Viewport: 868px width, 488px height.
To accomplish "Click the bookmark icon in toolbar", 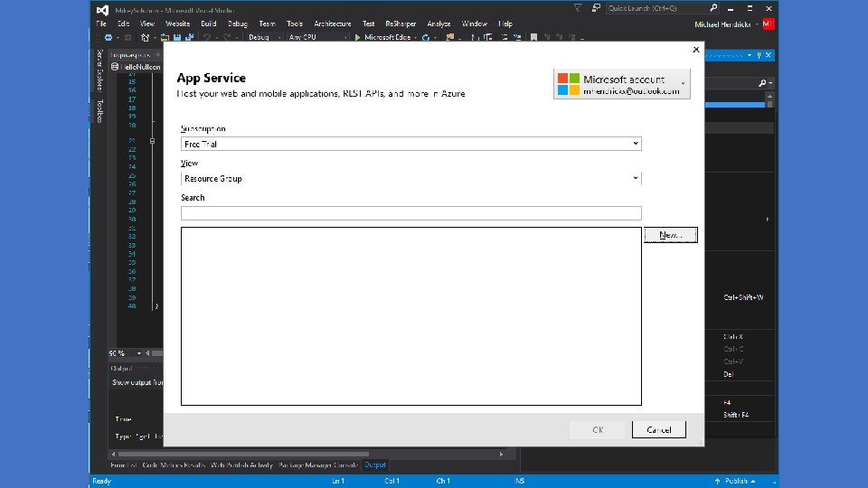I will (x=533, y=38).
